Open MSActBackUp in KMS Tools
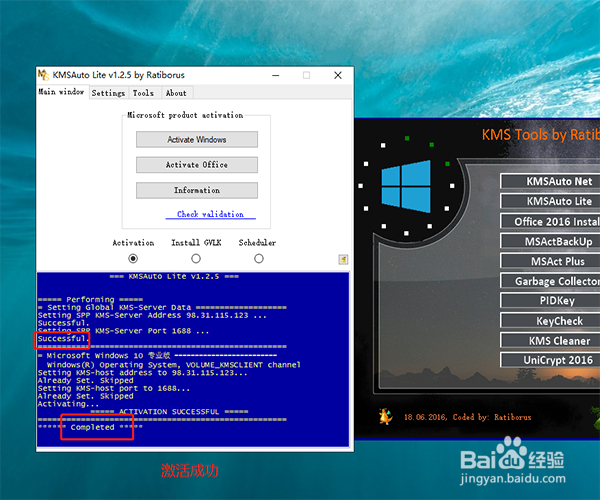 click(550, 241)
